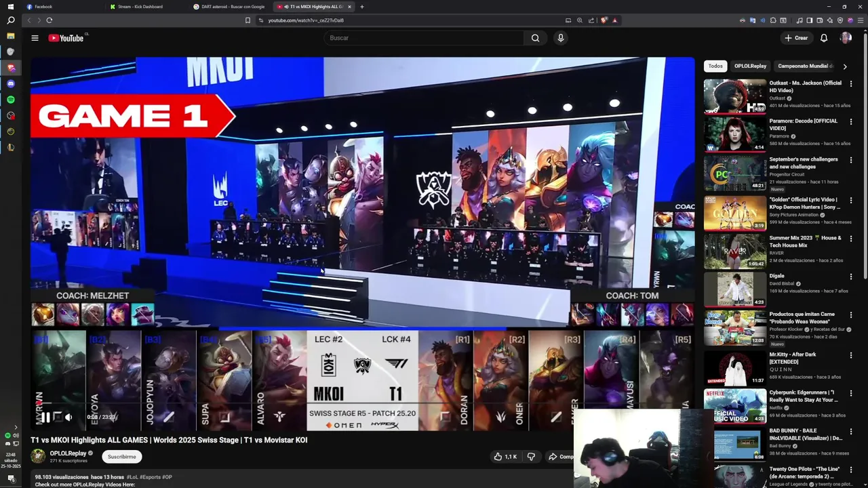Select the OPLOLReplay filter chip
The width and height of the screenshot is (868, 488).
750,66
